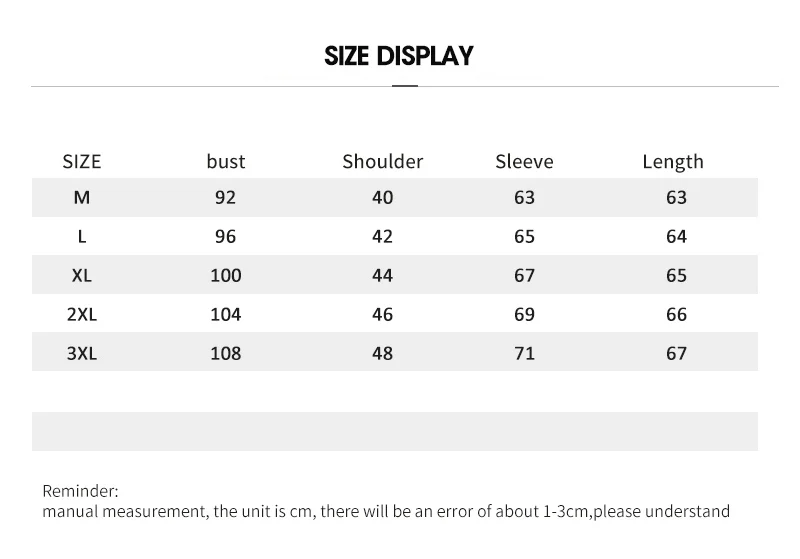Click length value 66
800x559 pixels.
[x=677, y=315]
